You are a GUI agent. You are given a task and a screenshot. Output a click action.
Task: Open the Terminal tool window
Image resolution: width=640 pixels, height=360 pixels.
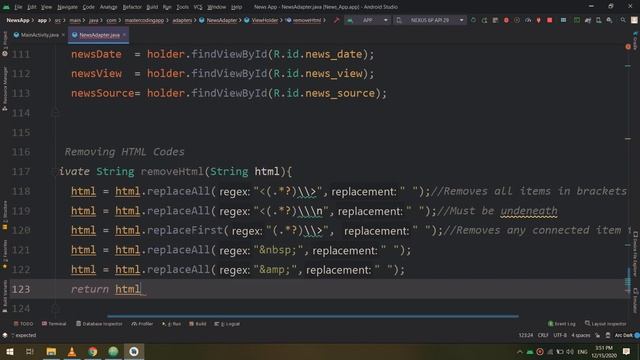pos(54,324)
